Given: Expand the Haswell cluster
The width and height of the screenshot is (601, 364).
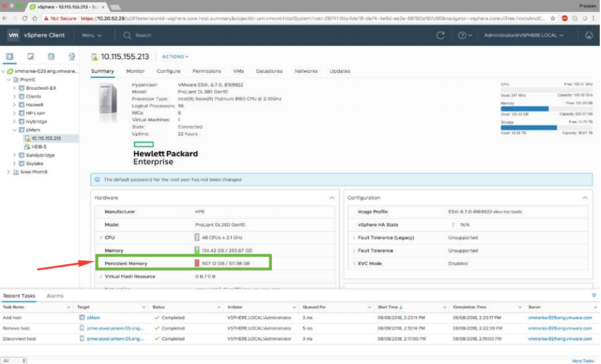Looking at the screenshot, I should pyautogui.click(x=14, y=105).
